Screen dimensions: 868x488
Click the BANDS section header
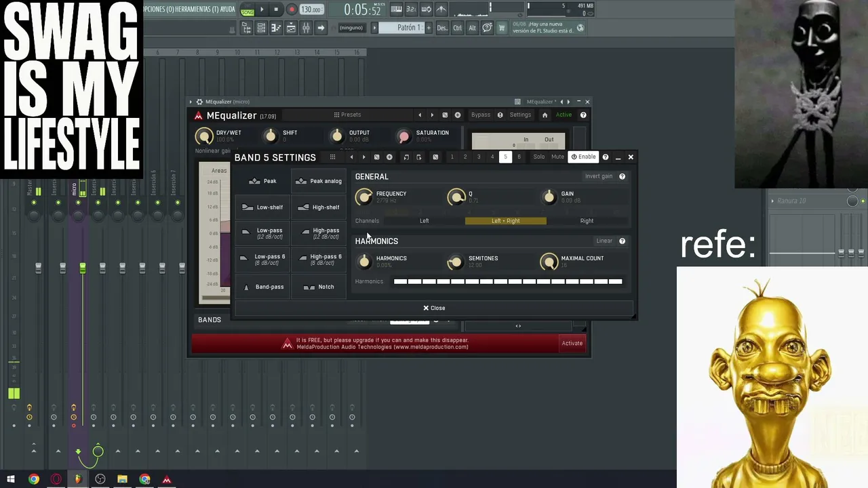click(210, 320)
